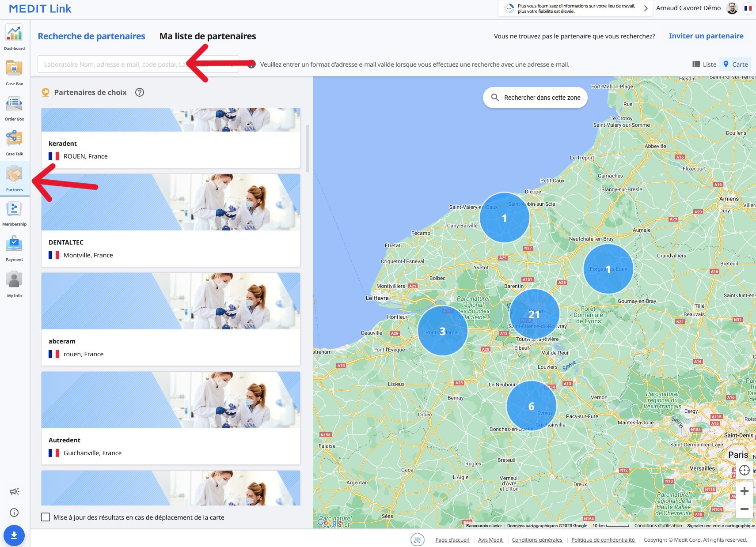Click the Partenaires de choix heading
Viewport: 756px width, 547px height.
click(90, 92)
